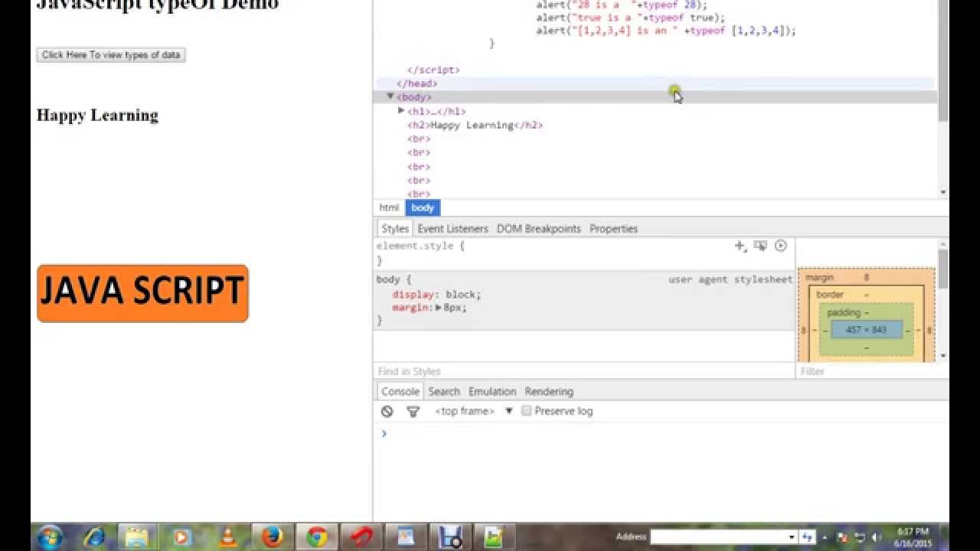
Task: Collapse the body element node
Action: 390,96
